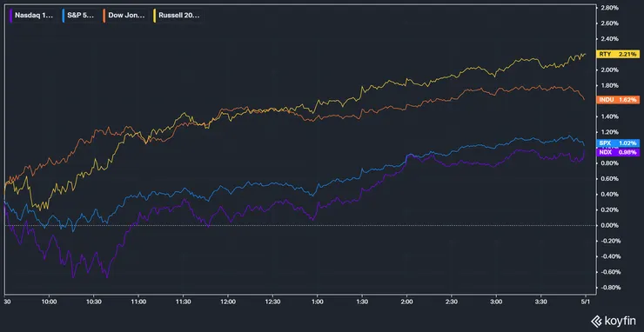Click the yellow Russell legend color marker
Viewport: 644px width, 332px height.
click(154, 16)
